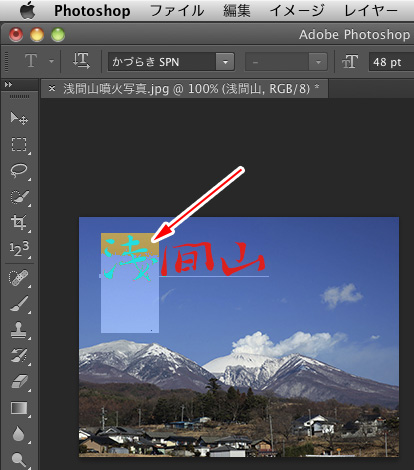Open the 編集 menu
Screen dimensions: 414x470
point(237,11)
